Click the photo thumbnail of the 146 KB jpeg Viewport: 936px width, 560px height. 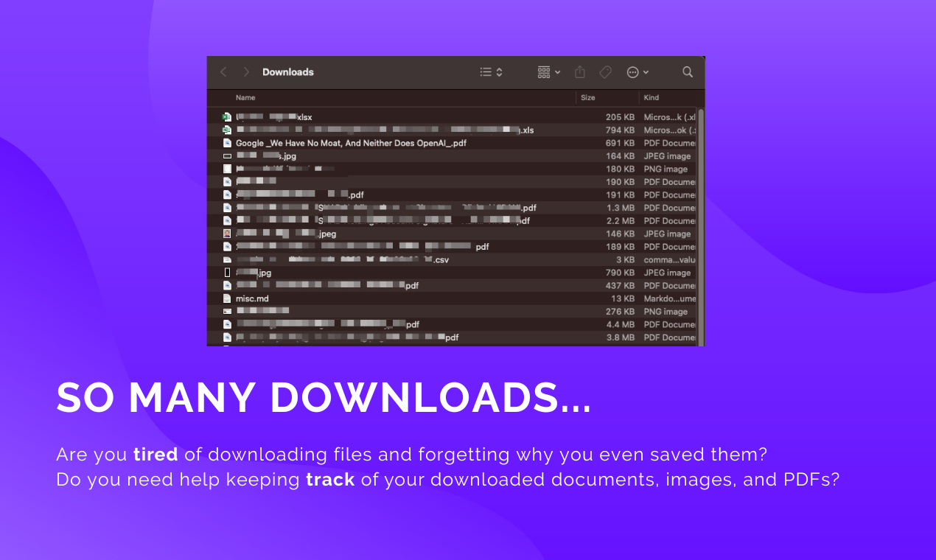pos(227,234)
